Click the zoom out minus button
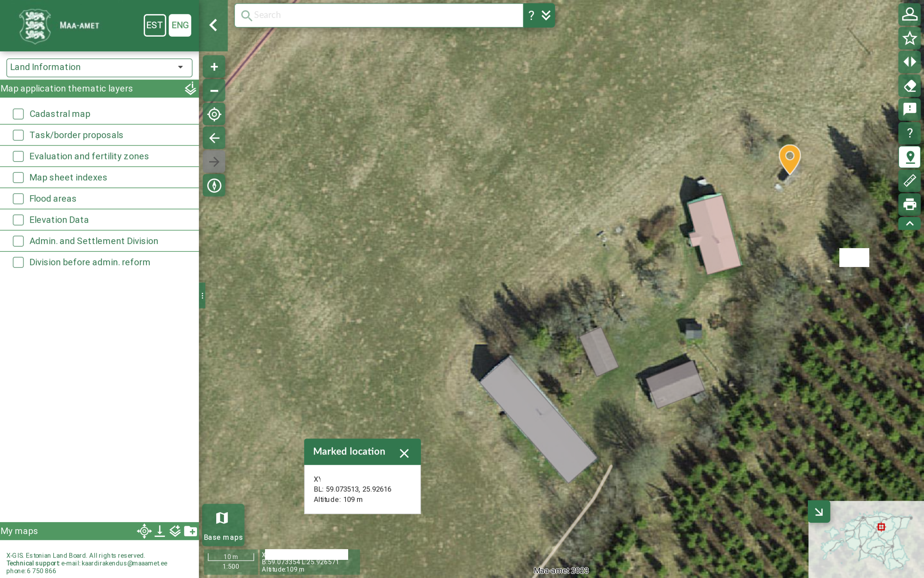 coord(214,91)
